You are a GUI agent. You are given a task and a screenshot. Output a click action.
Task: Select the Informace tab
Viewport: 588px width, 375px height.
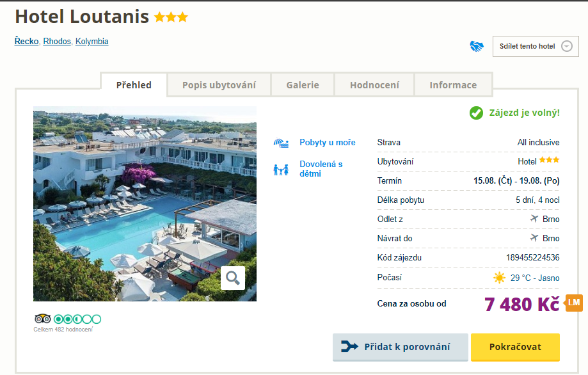point(453,85)
